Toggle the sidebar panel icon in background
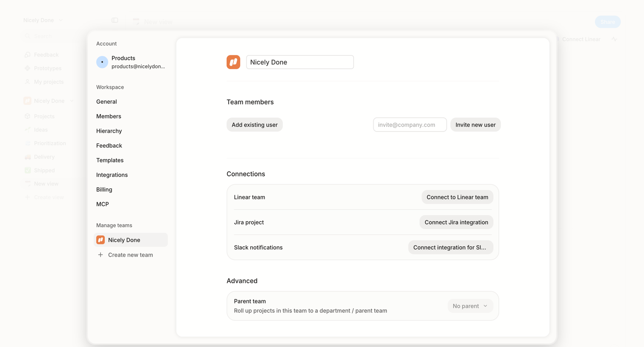Viewport: 644px width, 347px height. pyautogui.click(x=115, y=20)
